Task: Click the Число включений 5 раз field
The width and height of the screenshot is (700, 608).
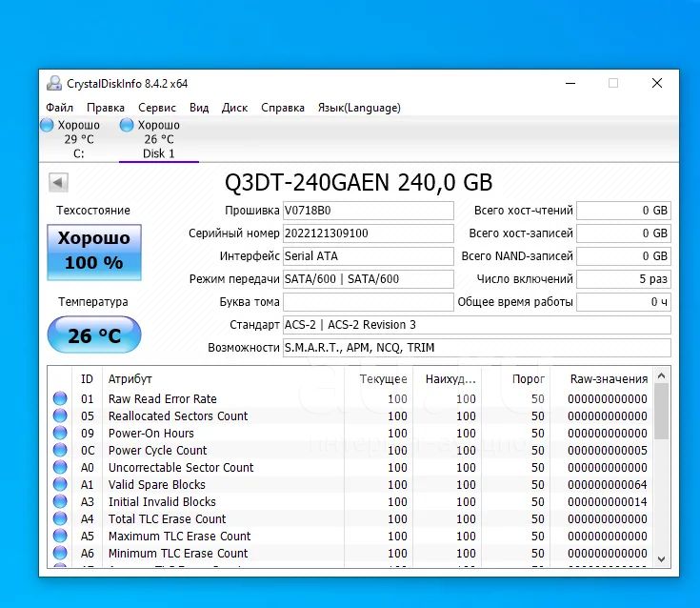Action: pyautogui.click(x=624, y=279)
